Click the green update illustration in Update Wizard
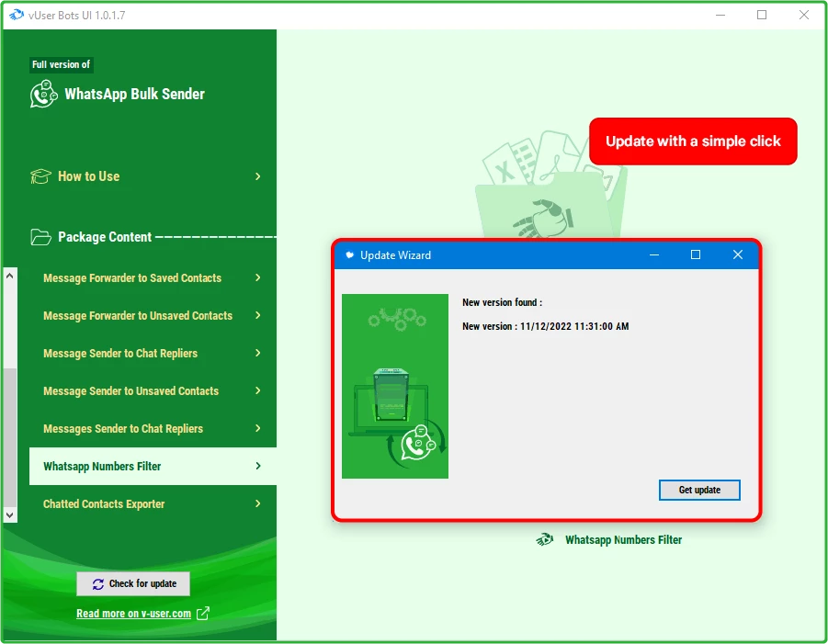Viewport: 828px width, 644px height. tap(395, 386)
